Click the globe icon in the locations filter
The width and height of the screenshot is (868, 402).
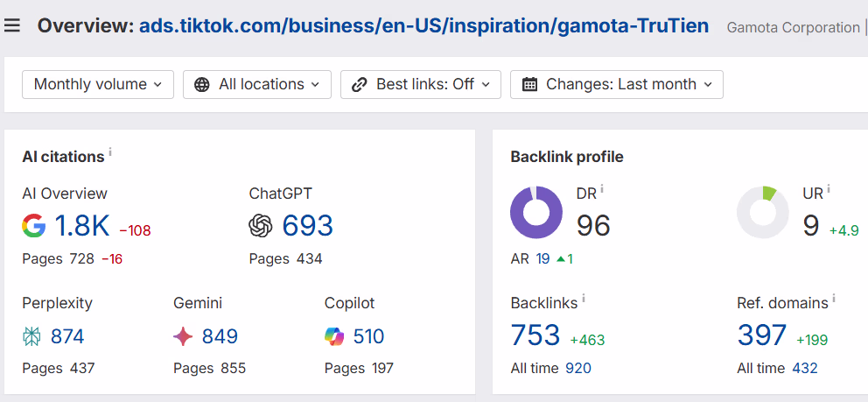click(202, 85)
